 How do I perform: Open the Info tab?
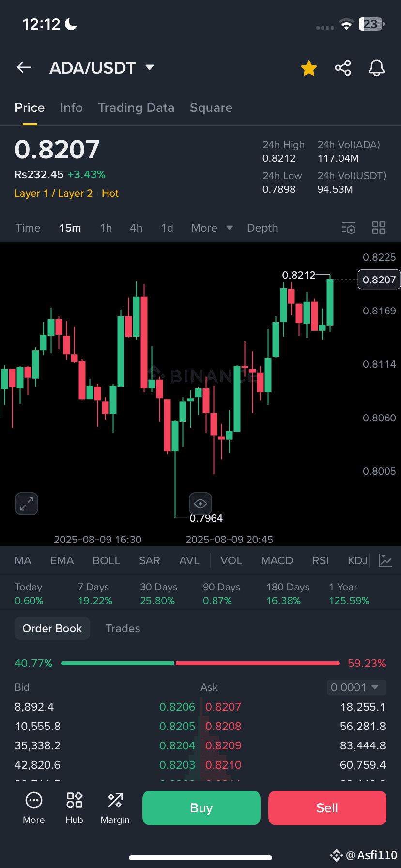(x=71, y=108)
